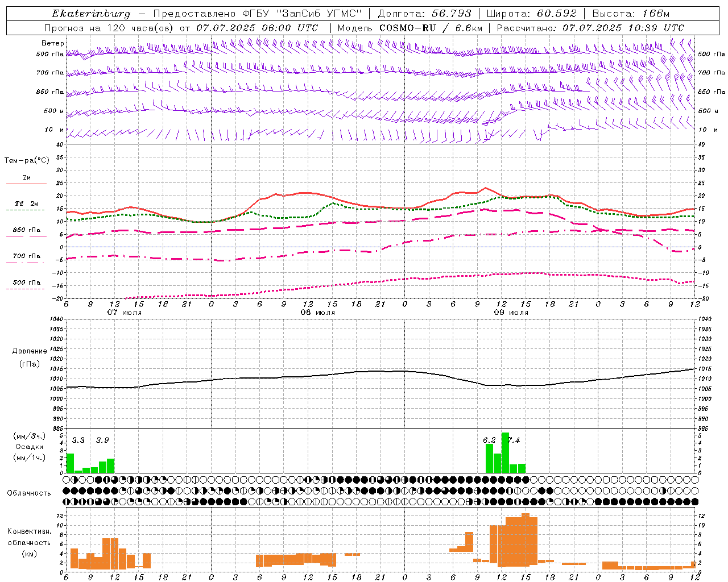This screenshot has height=582, width=728.
Task: Click the 6.2 precipitation total value
Action: pyautogui.click(x=489, y=440)
